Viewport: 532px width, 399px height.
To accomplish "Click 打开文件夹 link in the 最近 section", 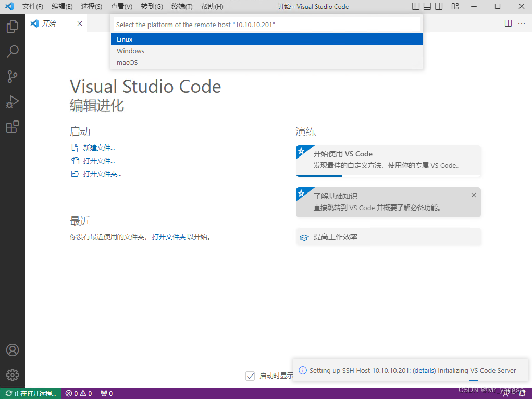I will (169, 237).
